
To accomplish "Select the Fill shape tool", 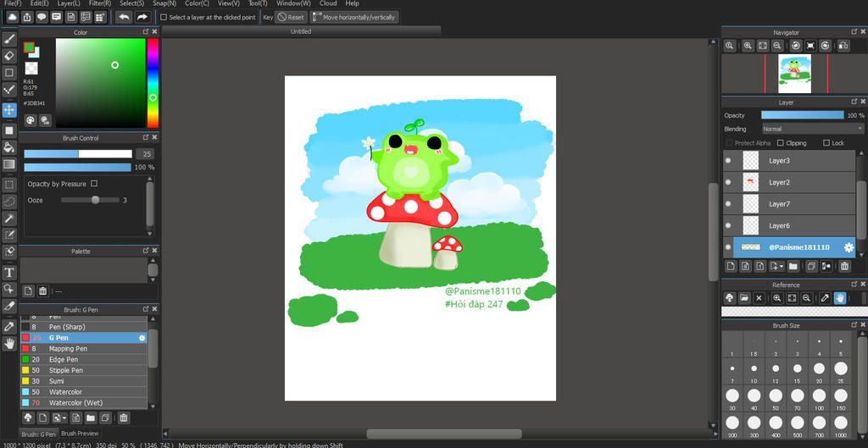I will pyautogui.click(x=8, y=131).
